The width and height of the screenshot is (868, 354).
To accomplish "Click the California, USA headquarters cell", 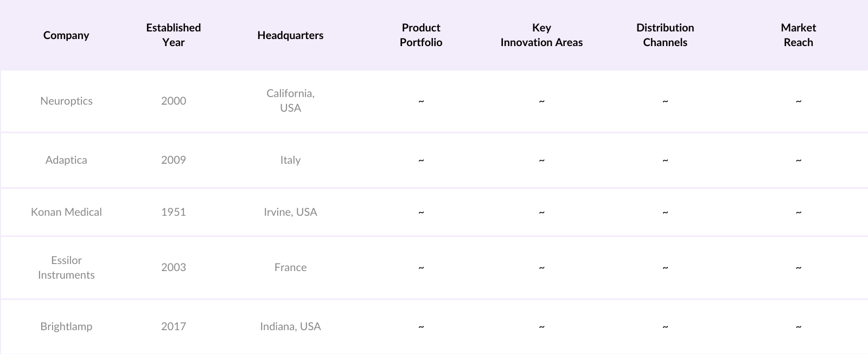I will click(x=290, y=101).
